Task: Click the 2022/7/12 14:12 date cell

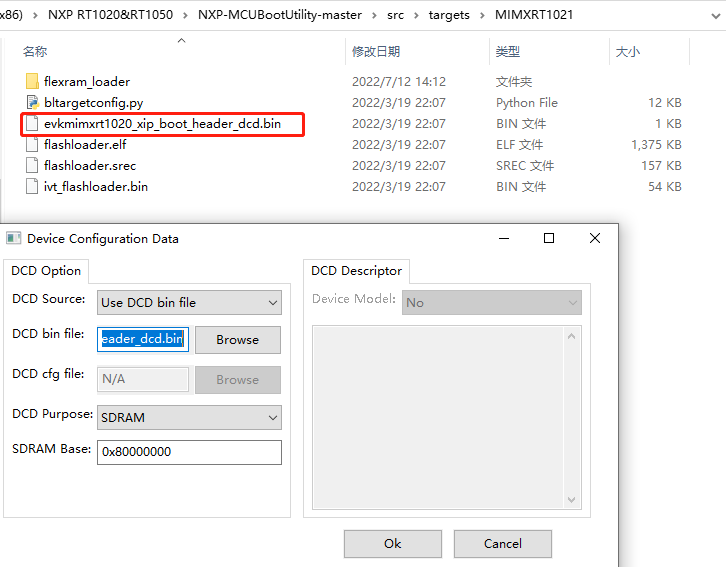Action: click(x=399, y=81)
